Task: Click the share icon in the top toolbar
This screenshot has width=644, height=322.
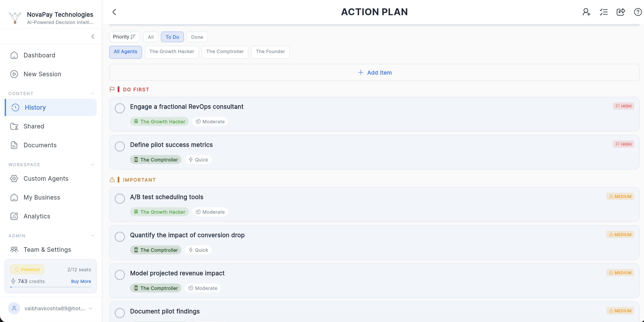Action: point(621,12)
